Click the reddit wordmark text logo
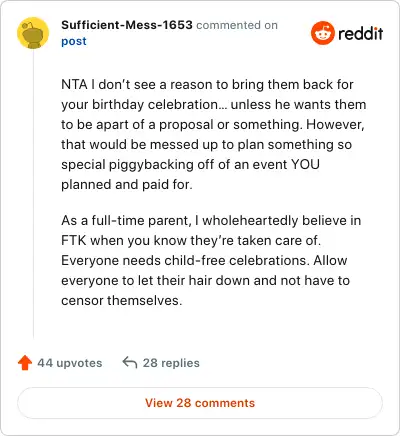This screenshot has width=400, height=436. [x=361, y=33]
